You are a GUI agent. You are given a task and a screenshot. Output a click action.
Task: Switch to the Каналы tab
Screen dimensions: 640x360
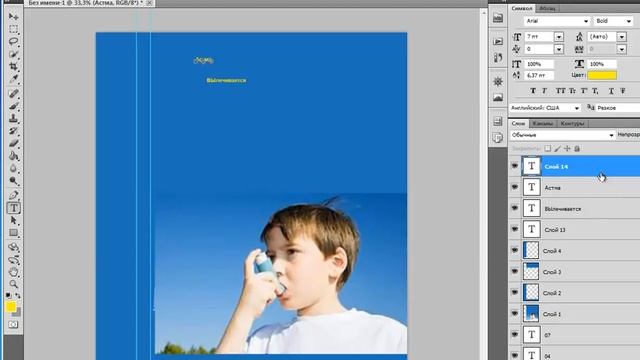pyautogui.click(x=543, y=123)
